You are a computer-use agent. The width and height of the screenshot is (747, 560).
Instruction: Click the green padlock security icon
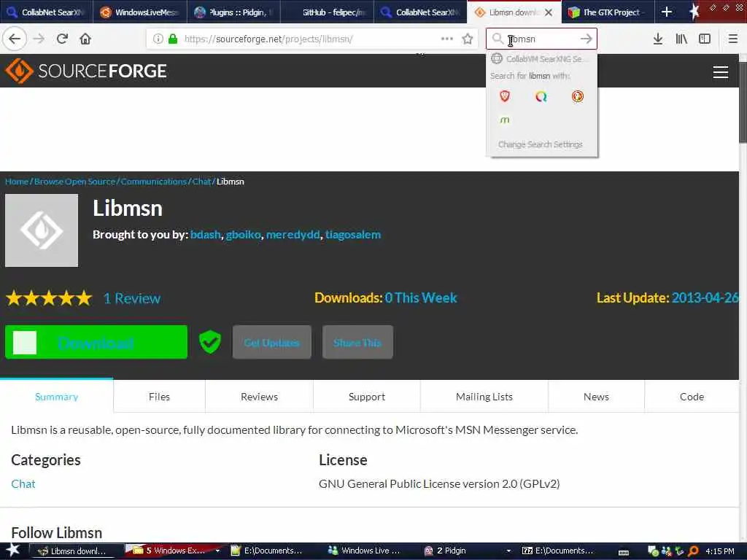pos(173,39)
